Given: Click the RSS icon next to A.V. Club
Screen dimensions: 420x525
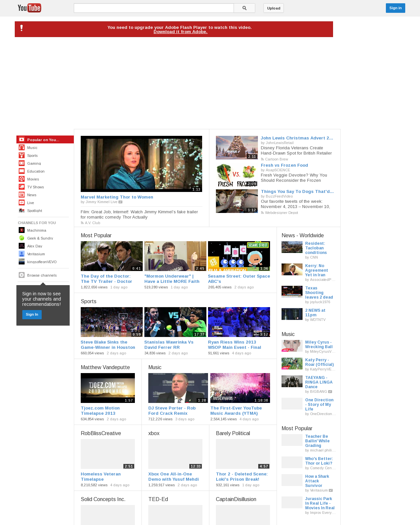Looking at the screenshot, I should point(82,223).
